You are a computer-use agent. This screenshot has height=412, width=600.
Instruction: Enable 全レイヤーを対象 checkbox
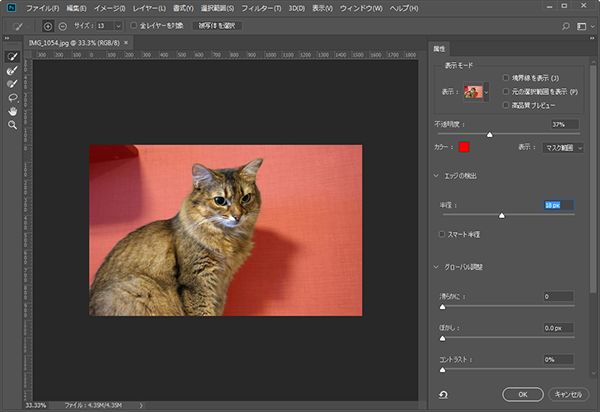click(x=135, y=24)
